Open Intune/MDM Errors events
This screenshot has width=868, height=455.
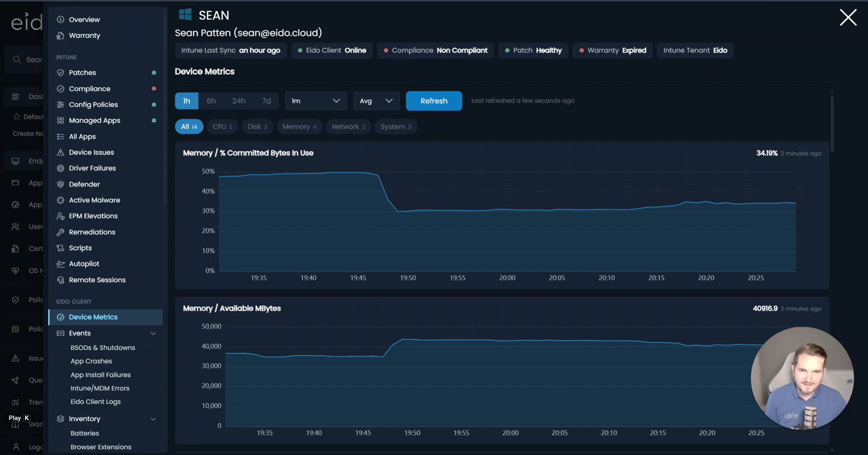(100, 388)
